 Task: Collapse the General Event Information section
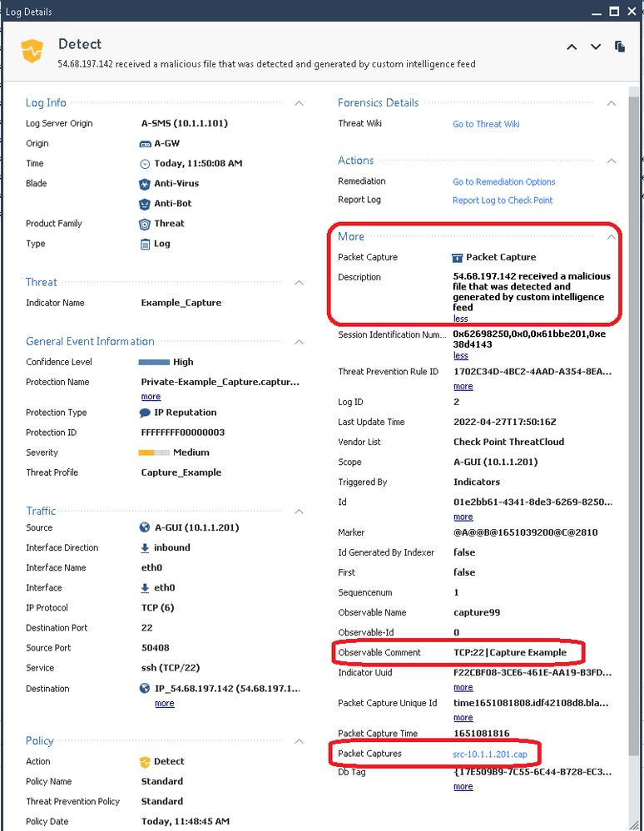point(299,342)
